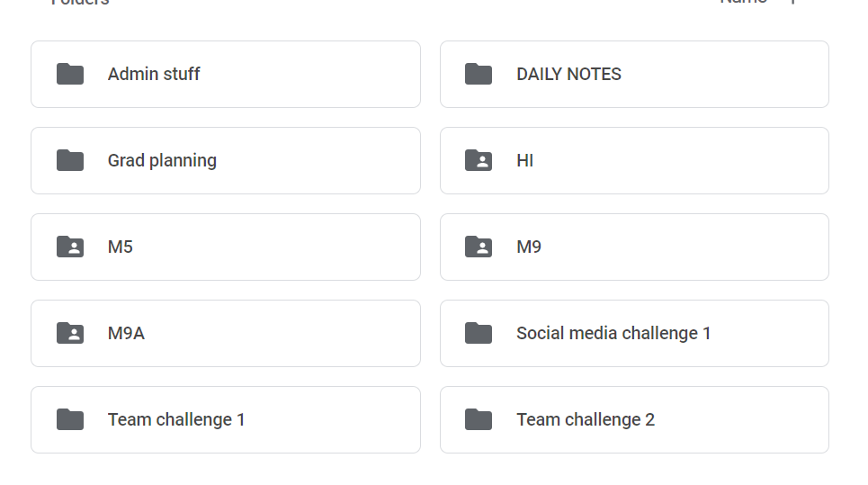Select the DAILY NOTES folder label
The image size is (868, 485).
click(569, 74)
